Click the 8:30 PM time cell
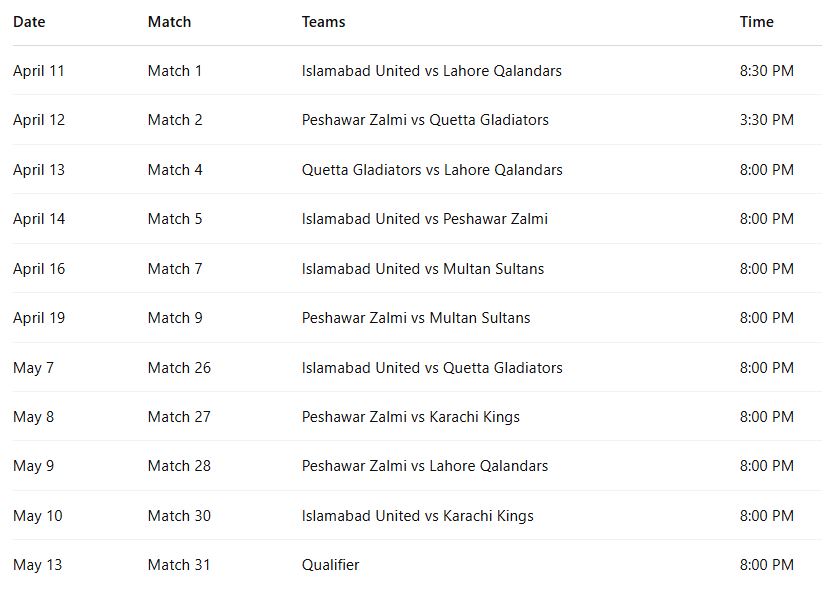Image resolution: width=835 pixels, height=610 pixels. coord(766,71)
